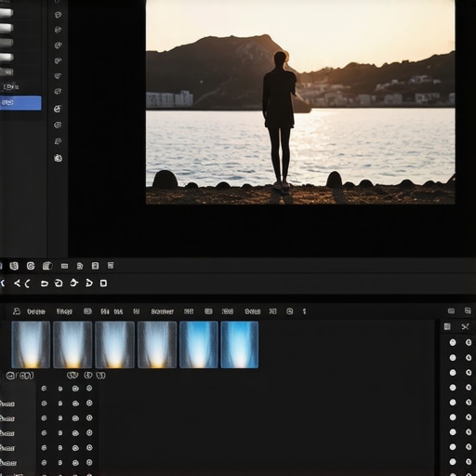Click the first icon below the first thumbnail
The image size is (476, 476).
pos(10,376)
